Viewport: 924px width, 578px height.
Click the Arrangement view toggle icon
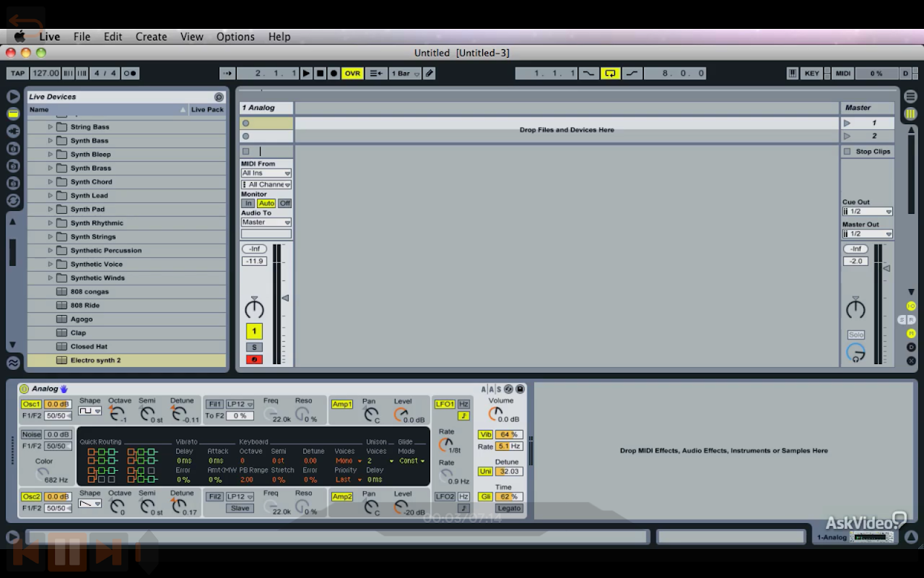coord(910,96)
